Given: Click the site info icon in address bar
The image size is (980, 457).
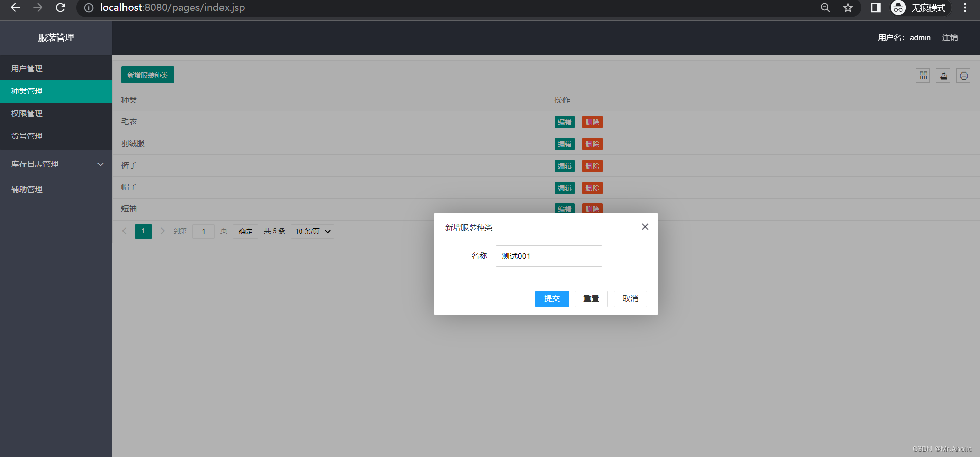Looking at the screenshot, I should pyautogui.click(x=89, y=8).
